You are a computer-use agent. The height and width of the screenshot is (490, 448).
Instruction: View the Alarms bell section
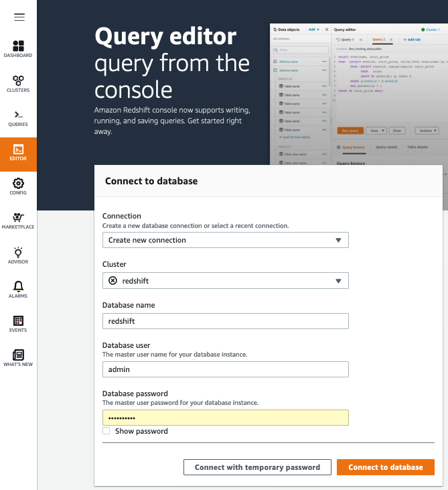tap(19, 290)
